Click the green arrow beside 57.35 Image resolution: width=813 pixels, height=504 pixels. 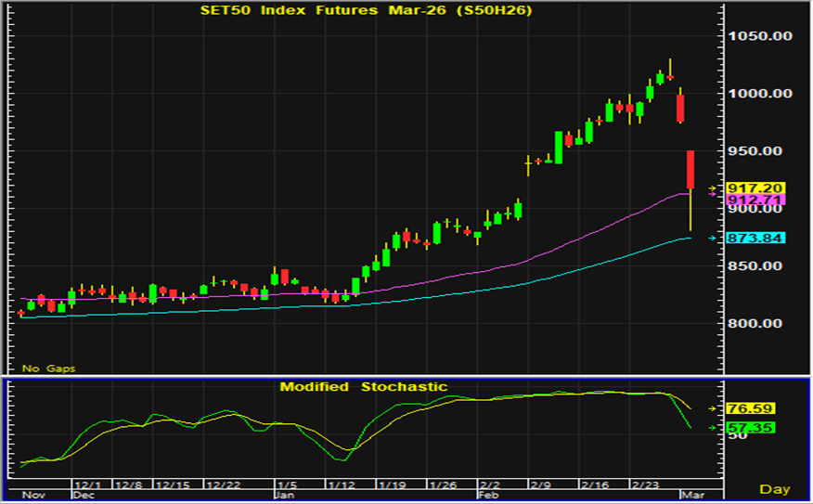click(713, 427)
